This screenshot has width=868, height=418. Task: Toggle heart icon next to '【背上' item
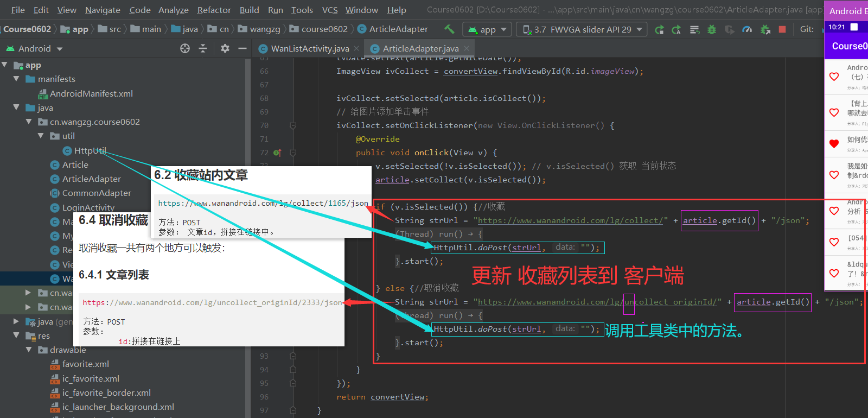coord(834,112)
